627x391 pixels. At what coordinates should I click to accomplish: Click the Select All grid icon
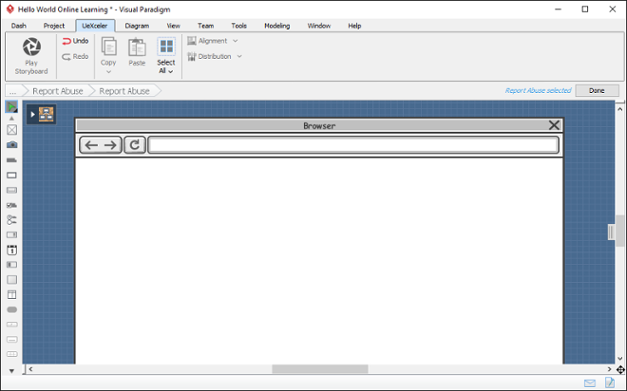[x=166, y=47]
